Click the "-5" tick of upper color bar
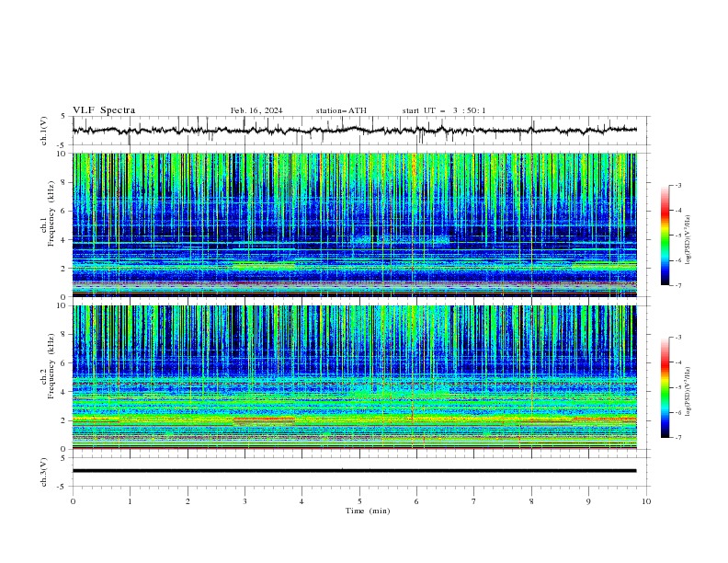The width and height of the screenshot is (728, 563). coord(677,236)
